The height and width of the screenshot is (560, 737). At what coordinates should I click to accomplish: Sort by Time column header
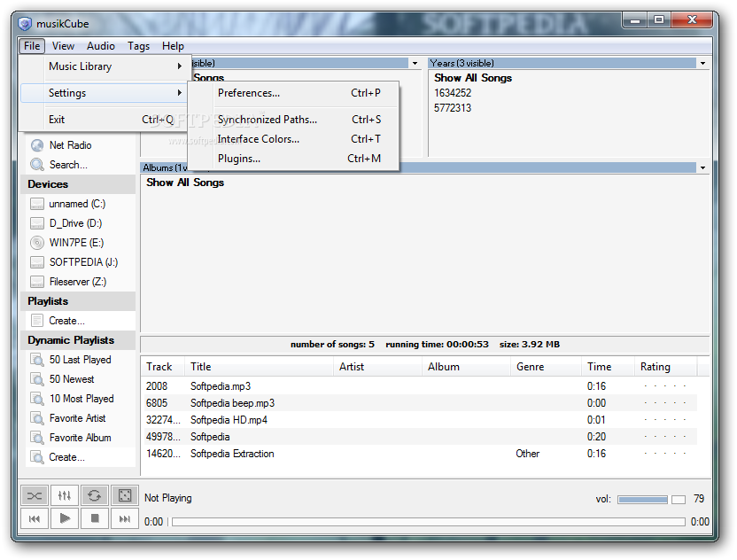click(x=609, y=367)
